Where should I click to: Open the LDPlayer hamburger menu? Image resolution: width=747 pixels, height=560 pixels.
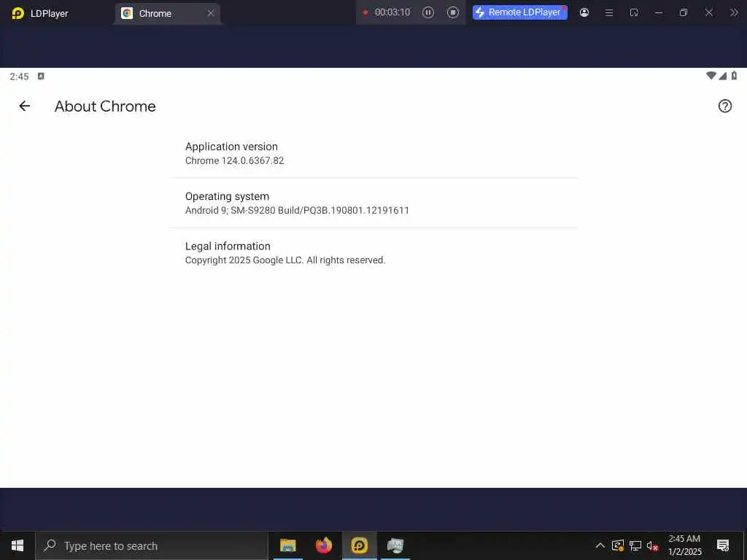point(609,13)
